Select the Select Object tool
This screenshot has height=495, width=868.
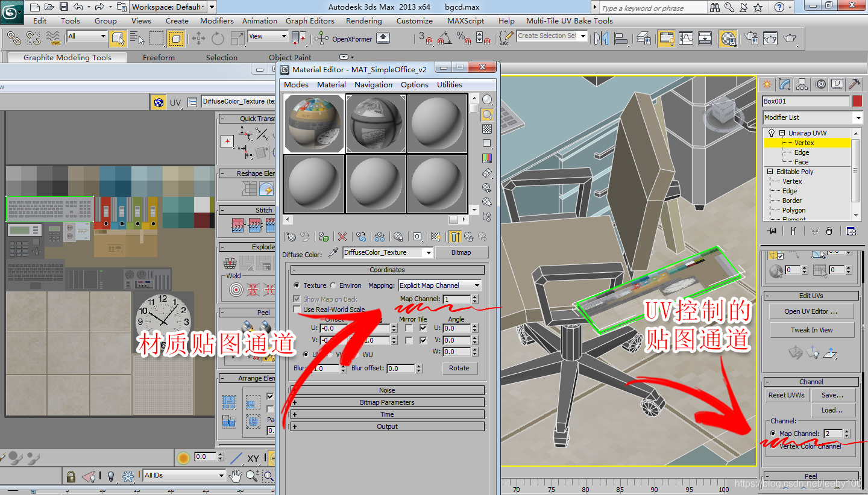tap(118, 39)
